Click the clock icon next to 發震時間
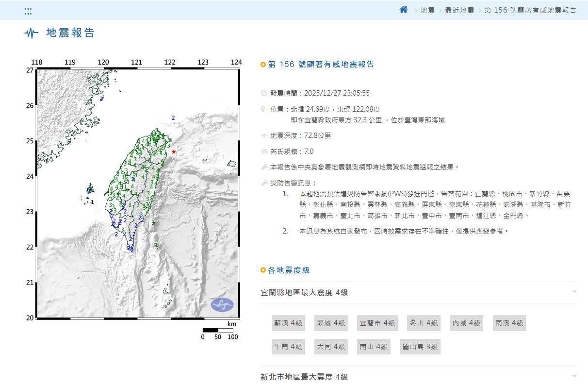The width and height of the screenshot is (588, 386). (263, 93)
